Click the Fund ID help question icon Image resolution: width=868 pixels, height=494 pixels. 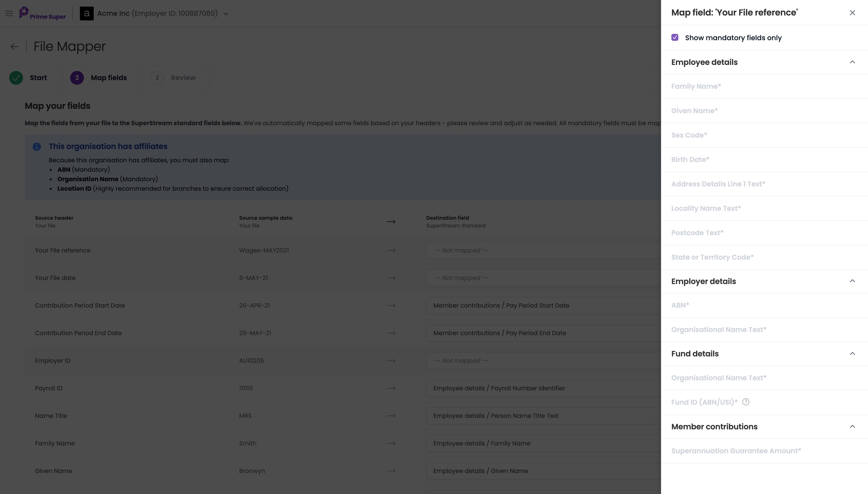pos(746,402)
